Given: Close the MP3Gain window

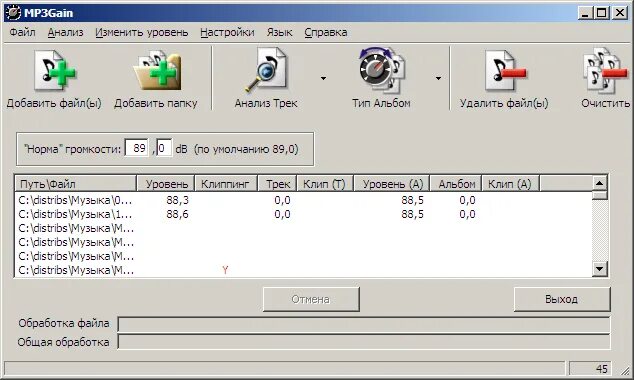Looking at the screenshot, I should 620,13.
